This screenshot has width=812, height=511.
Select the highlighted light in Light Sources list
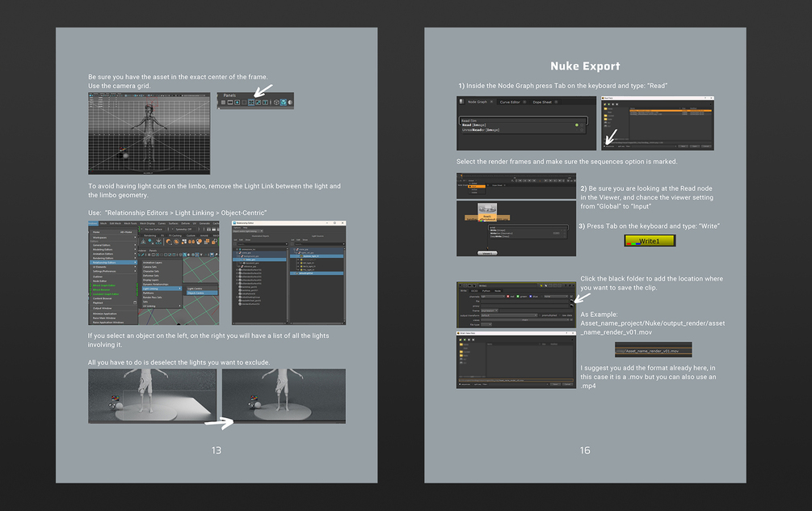(317, 256)
